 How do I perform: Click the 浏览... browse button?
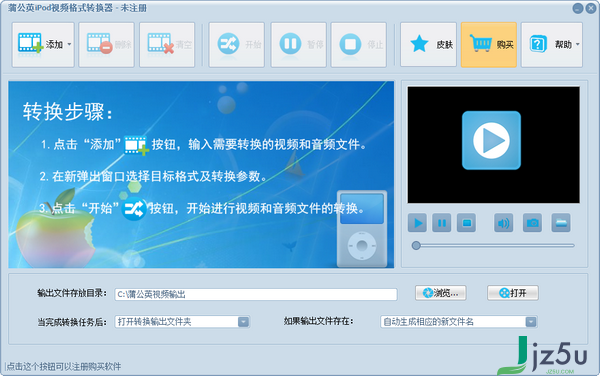440,293
